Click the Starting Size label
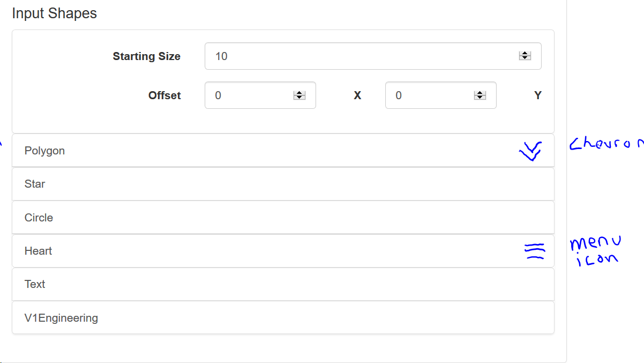 tap(146, 56)
